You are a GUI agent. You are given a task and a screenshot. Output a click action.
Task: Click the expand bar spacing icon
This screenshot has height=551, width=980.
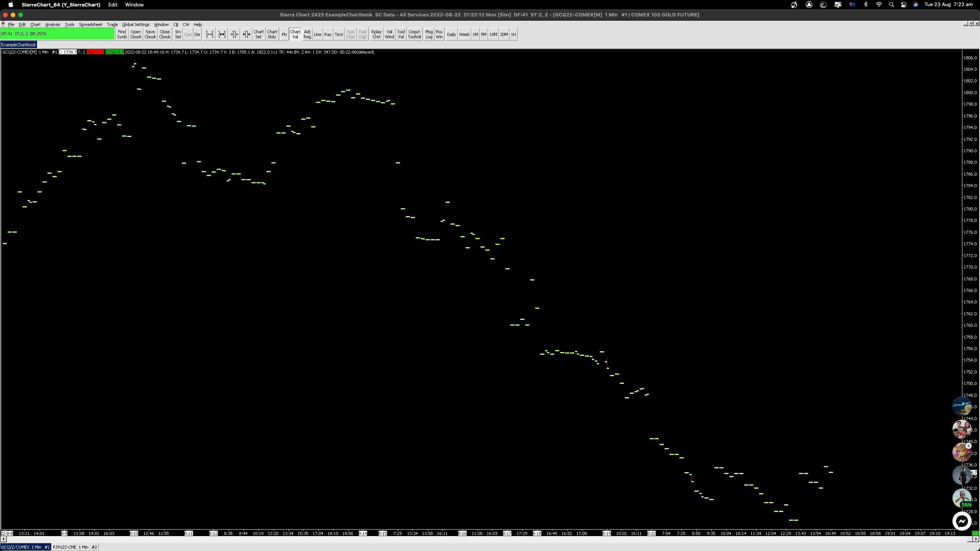tap(209, 34)
